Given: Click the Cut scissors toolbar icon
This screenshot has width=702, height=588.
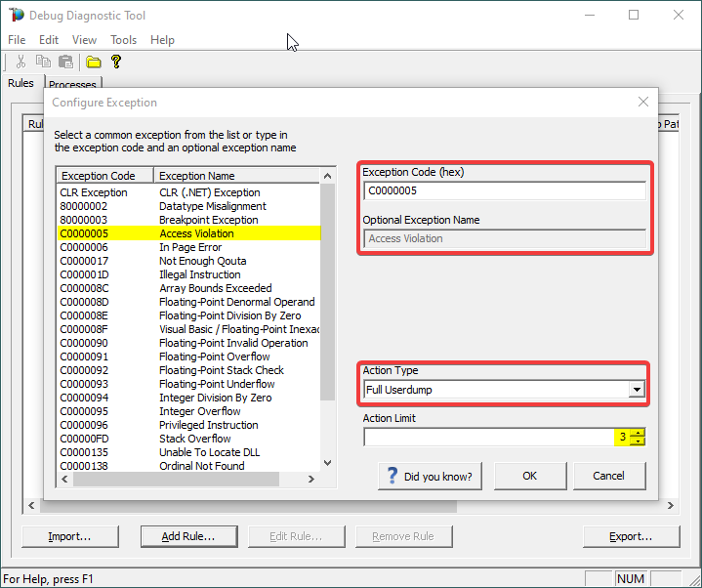Looking at the screenshot, I should pos(21,63).
